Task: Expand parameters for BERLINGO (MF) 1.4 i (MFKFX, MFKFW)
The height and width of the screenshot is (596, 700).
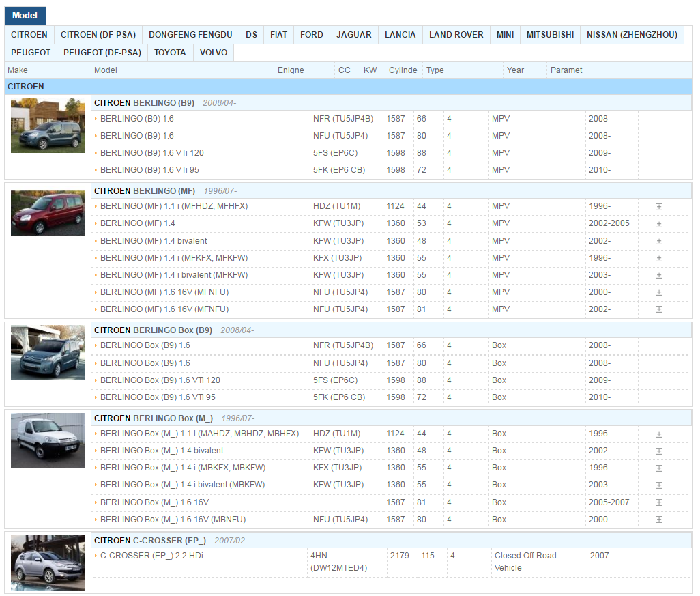Action: [x=658, y=258]
